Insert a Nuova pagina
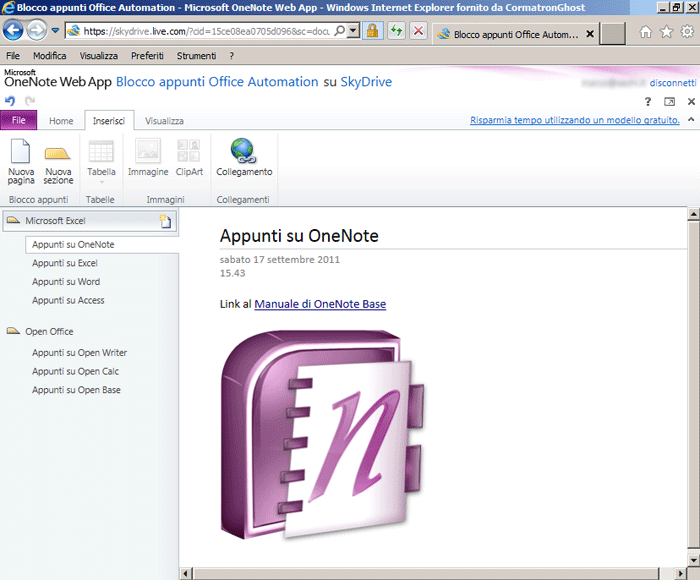The height and width of the screenshot is (580, 700). click(x=21, y=161)
